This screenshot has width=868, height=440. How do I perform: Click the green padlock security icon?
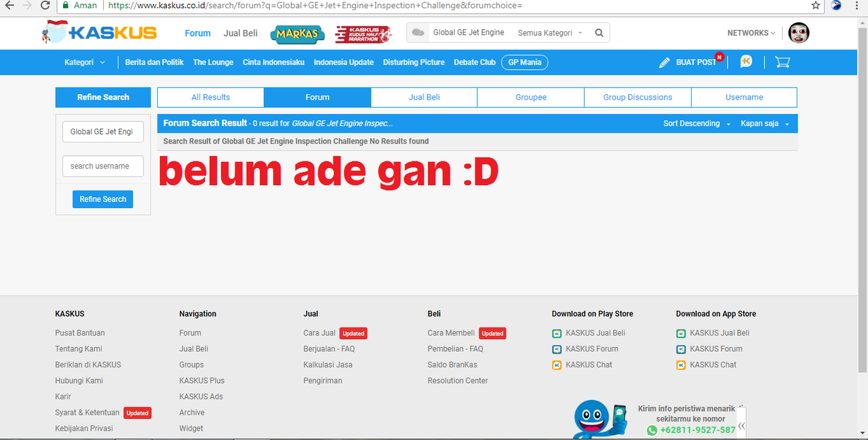[x=65, y=5]
